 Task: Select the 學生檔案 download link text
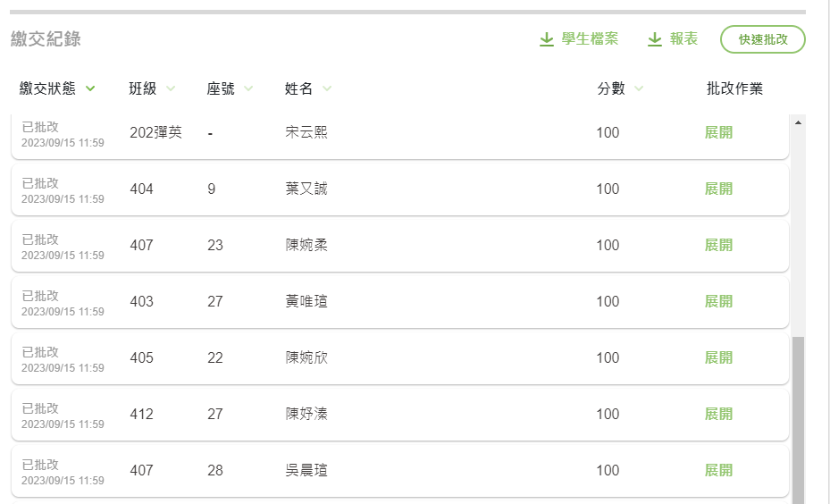point(590,38)
